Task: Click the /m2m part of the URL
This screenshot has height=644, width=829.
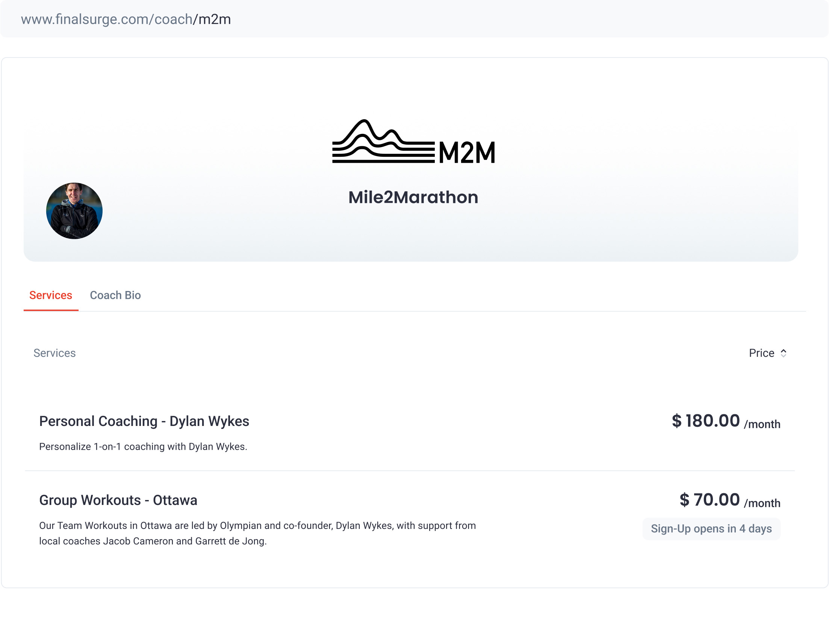Action: (x=212, y=20)
